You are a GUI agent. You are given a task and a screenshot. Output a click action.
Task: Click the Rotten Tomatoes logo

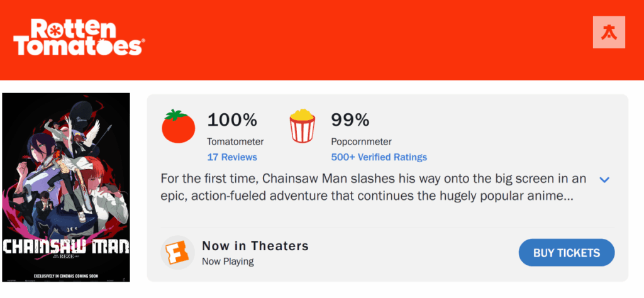[x=79, y=38]
